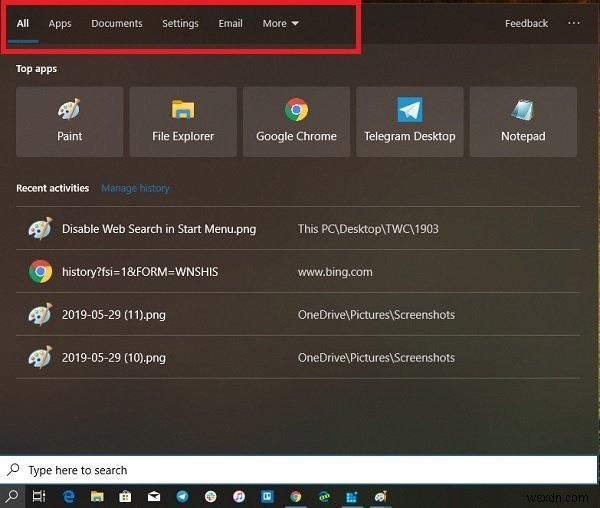The height and width of the screenshot is (508, 600).
Task: Open recent file 2019-05-29 (10).png
Action: point(298,357)
